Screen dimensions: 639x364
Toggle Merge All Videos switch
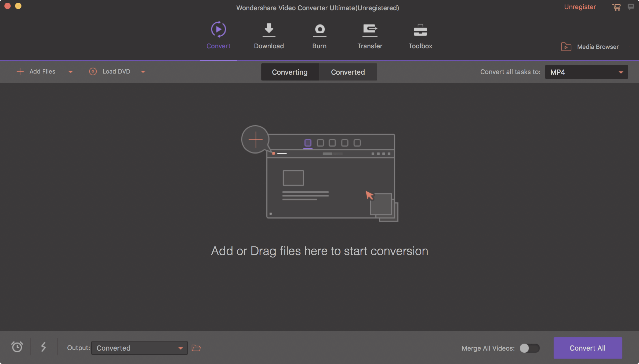(529, 348)
